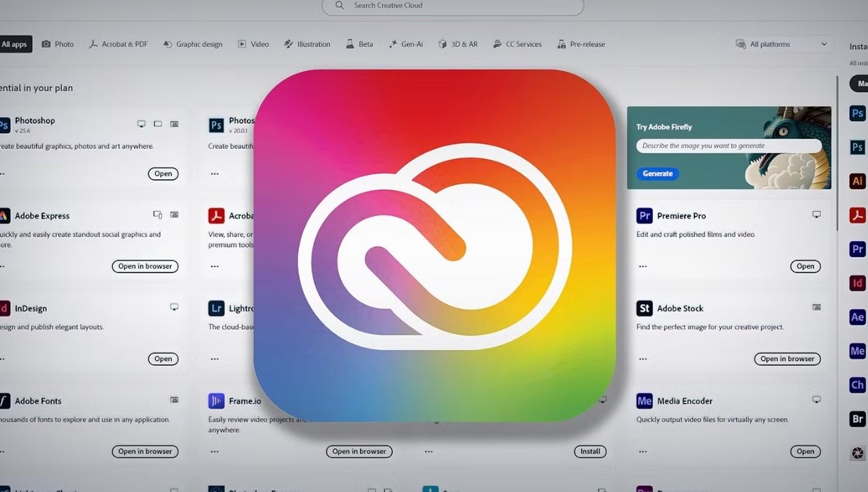868x492 pixels.
Task: Click the Adobe Stock app icon
Action: point(644,308)
